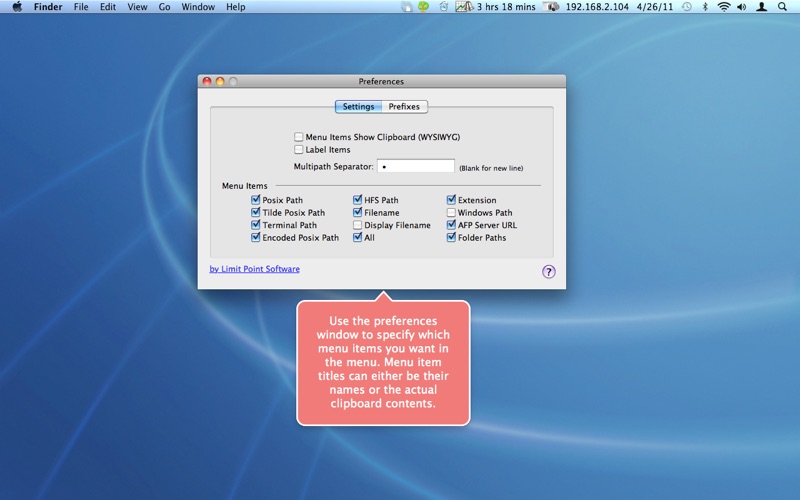The image size is (800, 500).
Task: Click the Multipath Separator text field
Action: 416,166
